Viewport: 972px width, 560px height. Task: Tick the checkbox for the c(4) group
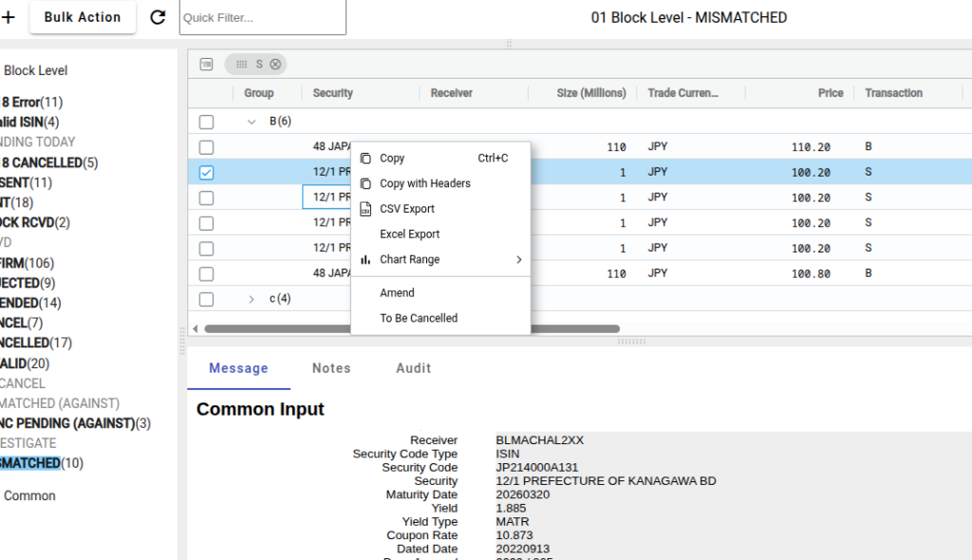[206, 300]
